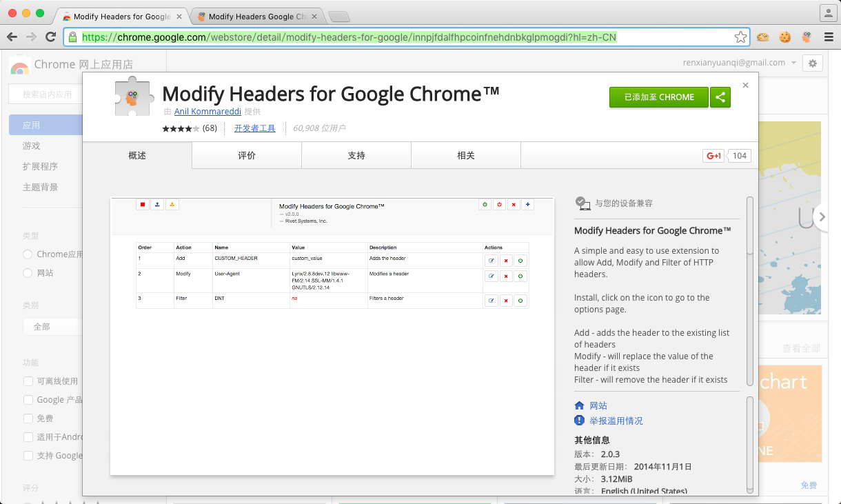The image size is (841, 504).
Task: Click the cookie extension icon in toolbar
Action: tap(784, 37)
